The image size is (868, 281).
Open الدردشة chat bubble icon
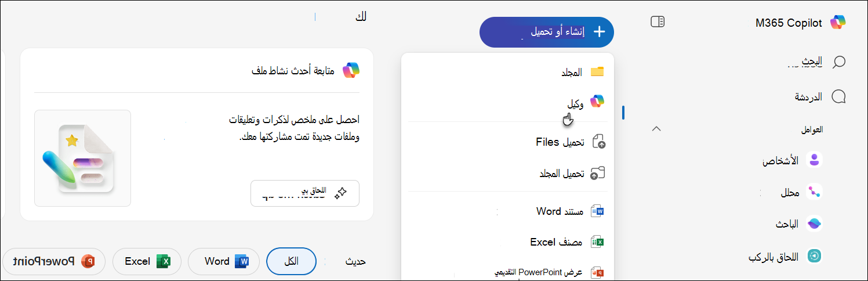[x=838, y=97]
